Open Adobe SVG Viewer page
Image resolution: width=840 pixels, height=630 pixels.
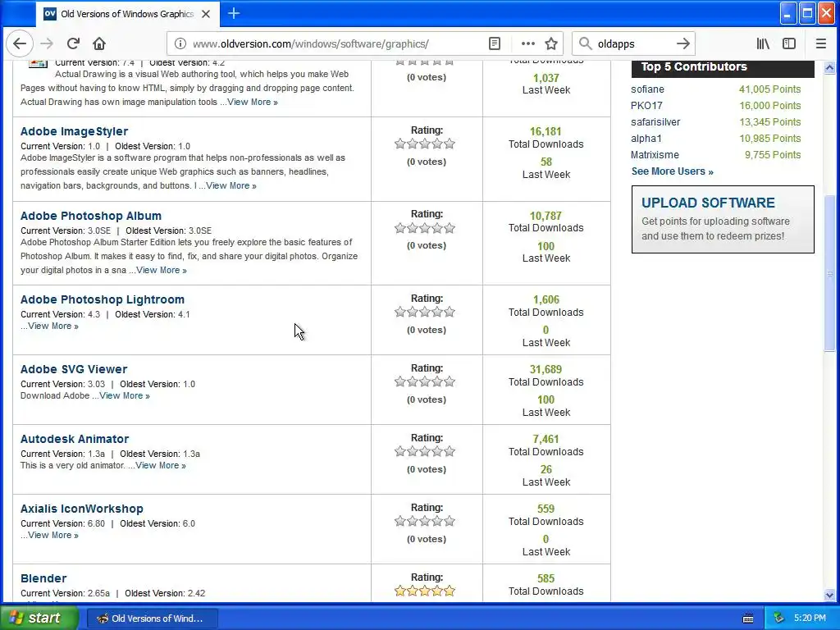pyautogui.click(x=73, y=369)
